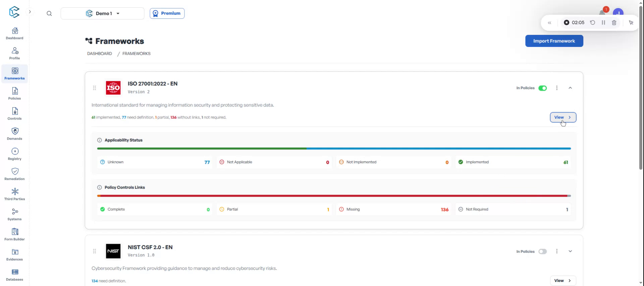Screen dimensions: 644x286
Task: Pause the screen recording
Action: [603, 22]
